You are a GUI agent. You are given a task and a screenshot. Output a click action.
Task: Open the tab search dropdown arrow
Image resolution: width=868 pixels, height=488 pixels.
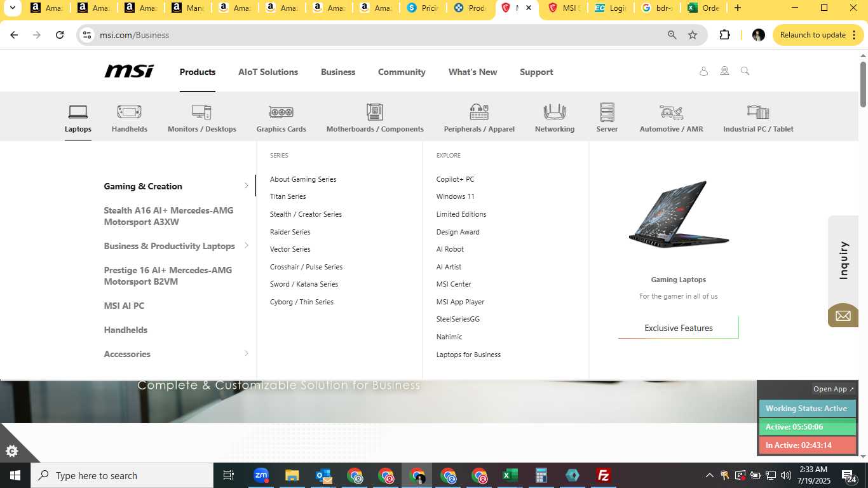11,8
